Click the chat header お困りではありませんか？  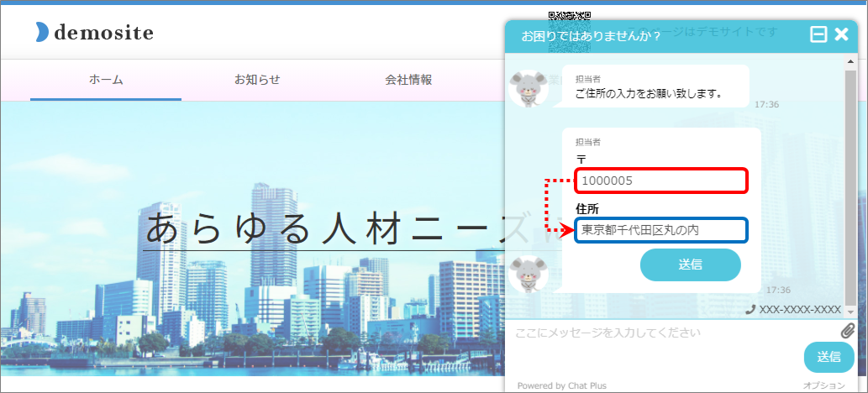point(592,36)
